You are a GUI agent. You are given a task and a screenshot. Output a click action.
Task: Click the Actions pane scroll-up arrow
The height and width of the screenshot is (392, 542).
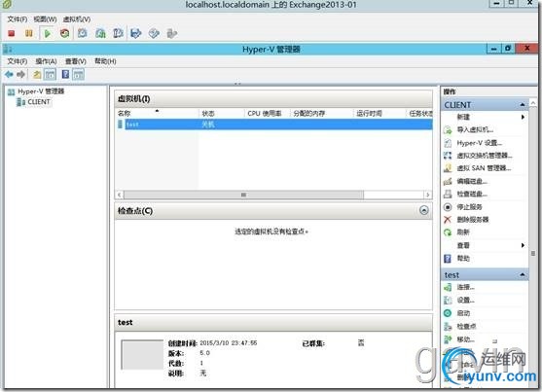533,103
